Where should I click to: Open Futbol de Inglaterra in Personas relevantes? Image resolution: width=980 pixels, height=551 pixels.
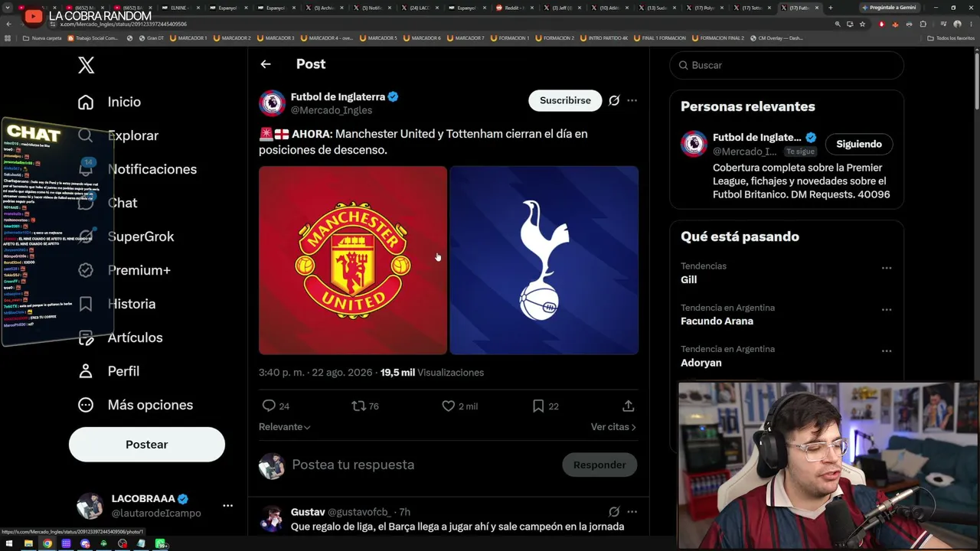(756, 138)
